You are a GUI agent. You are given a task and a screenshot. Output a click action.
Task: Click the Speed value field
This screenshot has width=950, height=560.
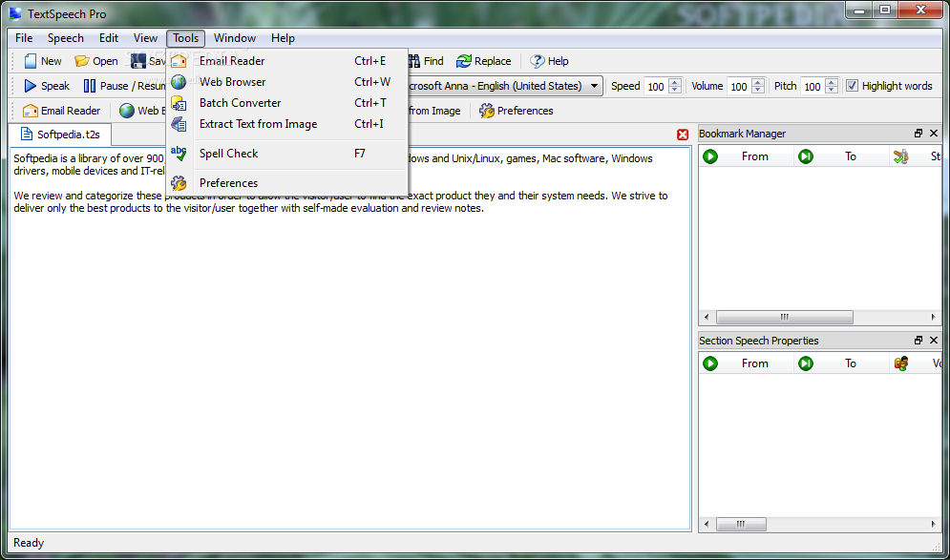tap(656, 86)
